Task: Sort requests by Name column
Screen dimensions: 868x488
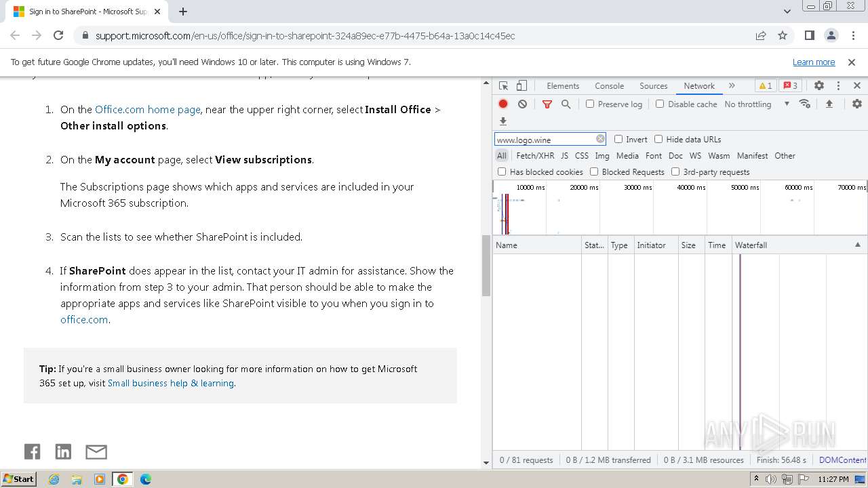Action: click(537, 245)
